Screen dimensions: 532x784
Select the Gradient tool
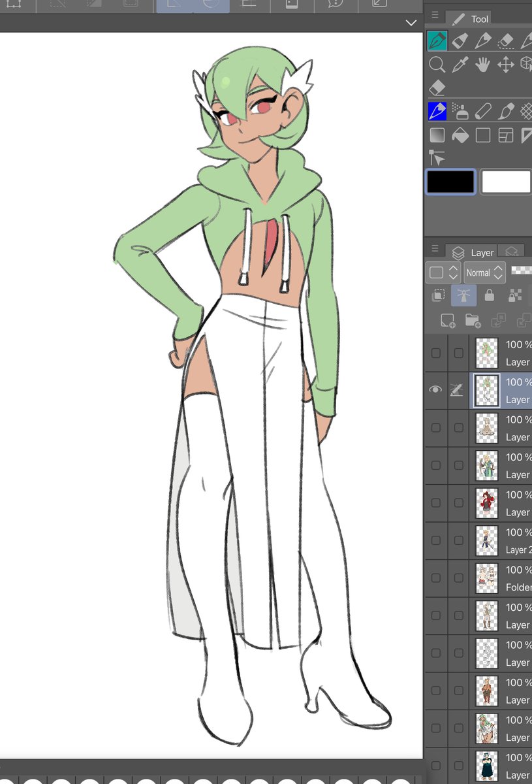coord(437,135)
